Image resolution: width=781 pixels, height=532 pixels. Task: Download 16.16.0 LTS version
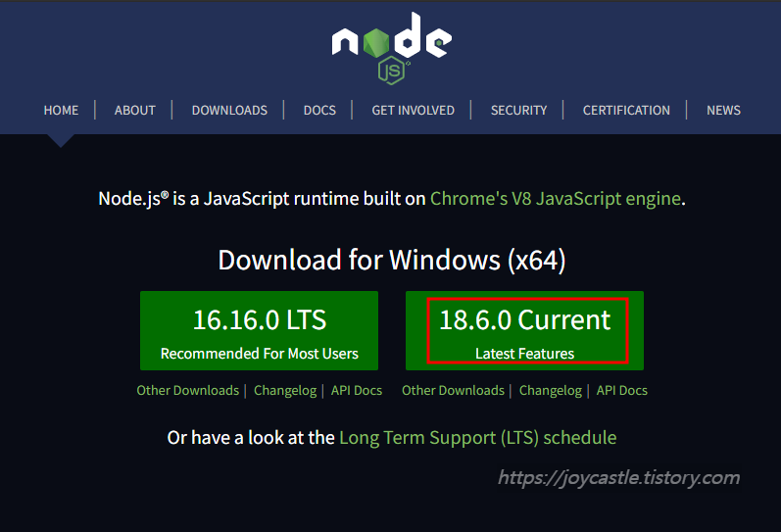[259, 331]
